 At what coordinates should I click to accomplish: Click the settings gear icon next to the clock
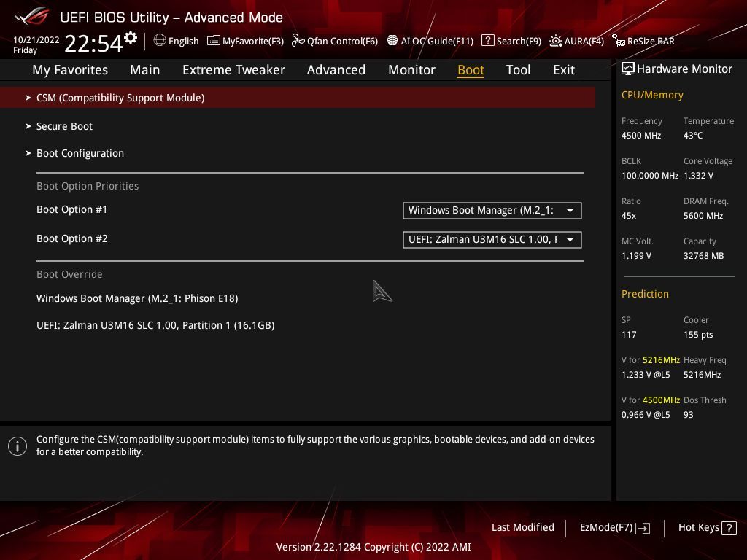[131, 38]
